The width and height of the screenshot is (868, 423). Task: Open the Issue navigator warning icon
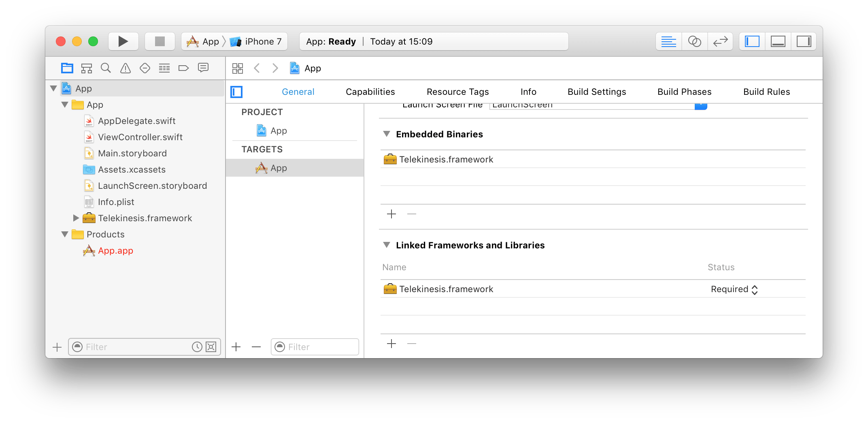click(126, 68)
